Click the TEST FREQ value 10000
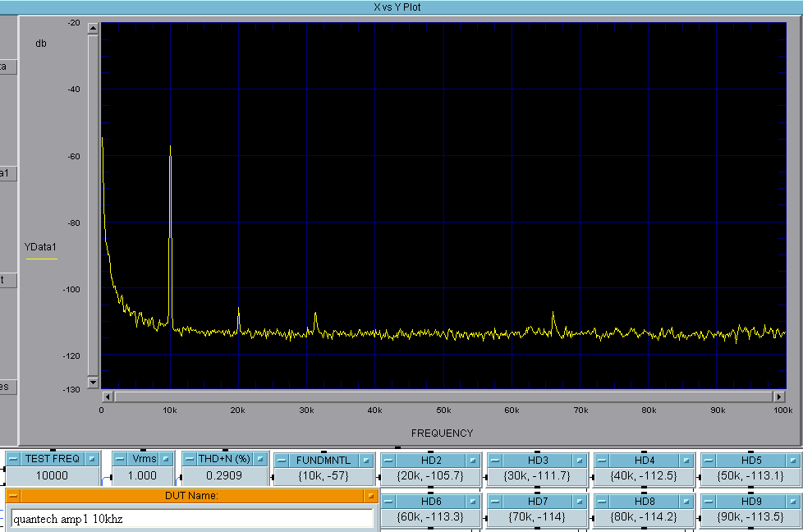The height and width of the screenshot is (532, 803). tap(52, 475)
